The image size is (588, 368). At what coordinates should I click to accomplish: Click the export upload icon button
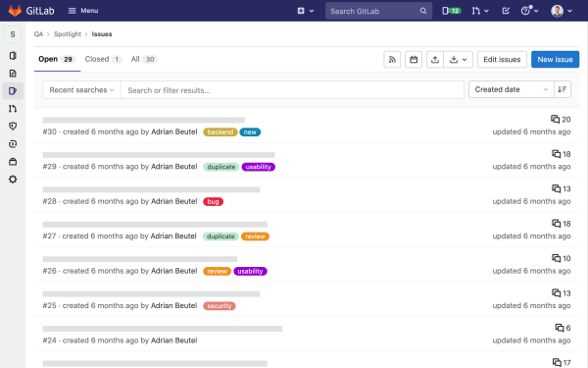pyautogui.click(x=435, y=59)
